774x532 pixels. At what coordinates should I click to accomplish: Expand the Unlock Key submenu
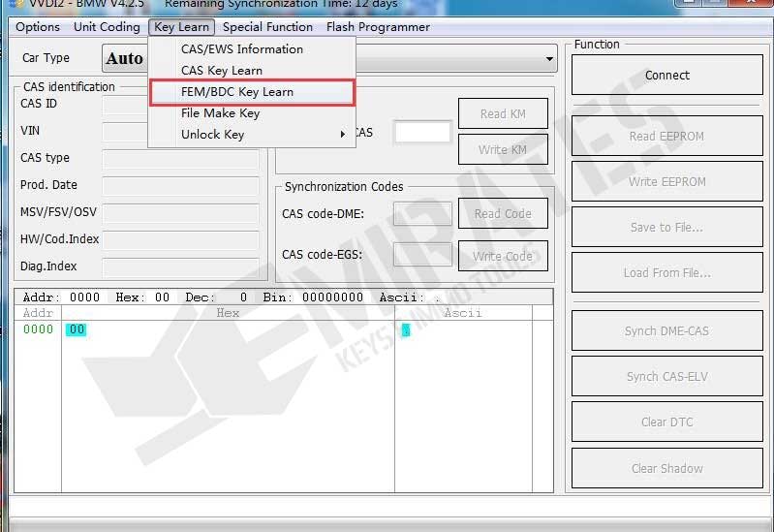[x=213, y=135]
